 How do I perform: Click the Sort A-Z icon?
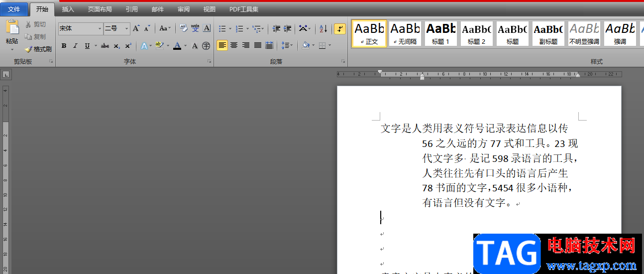coord(323,28)
